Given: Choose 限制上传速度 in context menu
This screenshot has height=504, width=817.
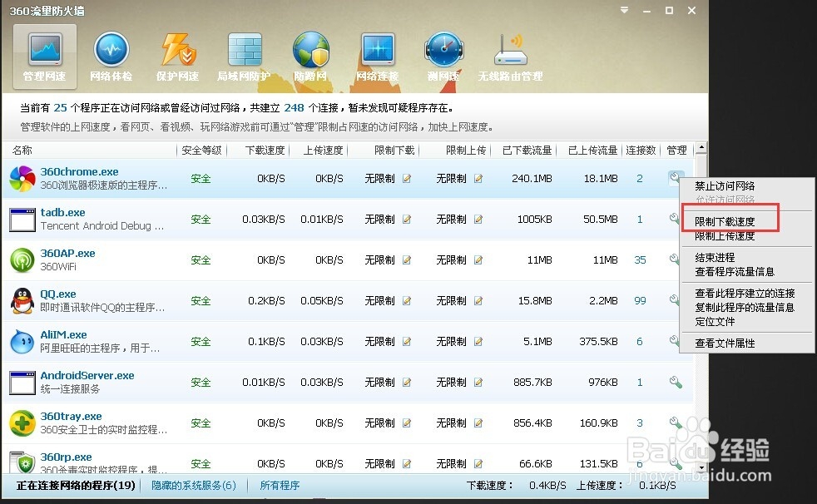Looking at the screenshot, I should [x=725, y=236].
